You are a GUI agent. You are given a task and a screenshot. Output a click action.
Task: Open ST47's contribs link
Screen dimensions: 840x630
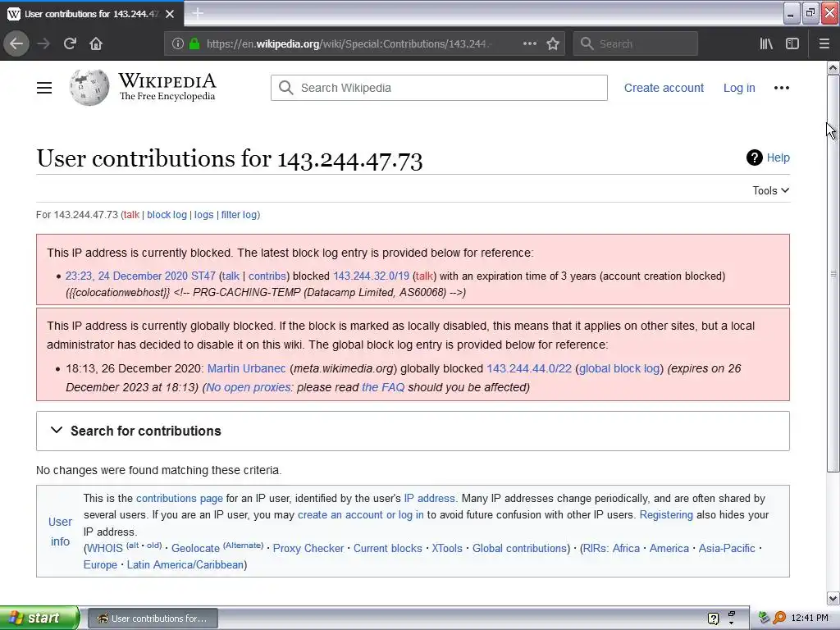coord(267,276)
